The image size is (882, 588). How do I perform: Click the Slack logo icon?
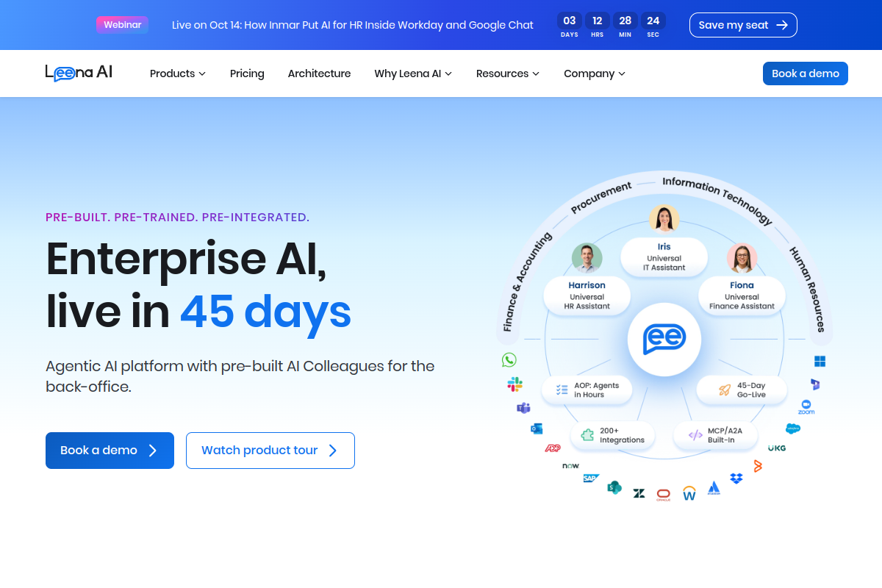(514, 384)
